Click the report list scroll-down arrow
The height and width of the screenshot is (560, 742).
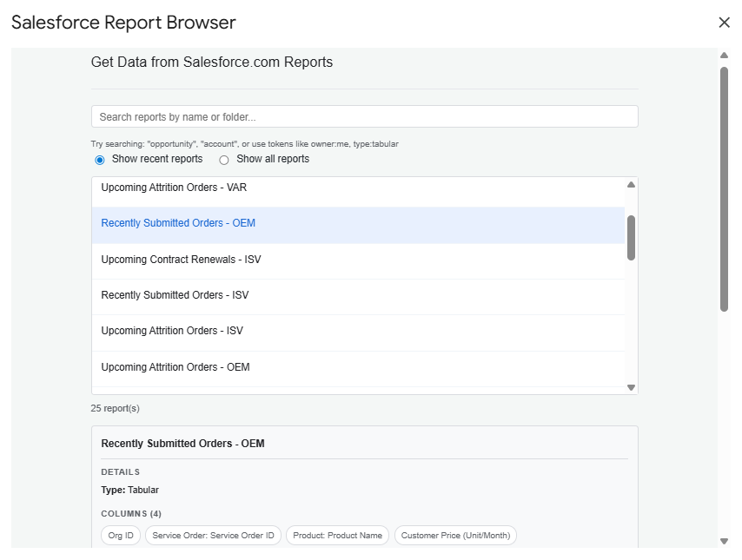(x=632, y=387)
